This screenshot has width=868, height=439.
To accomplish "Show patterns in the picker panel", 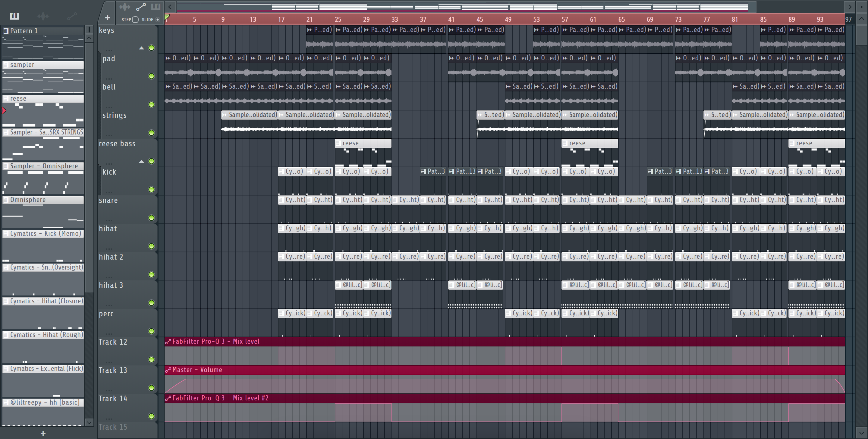I will [x=14, y=16].
